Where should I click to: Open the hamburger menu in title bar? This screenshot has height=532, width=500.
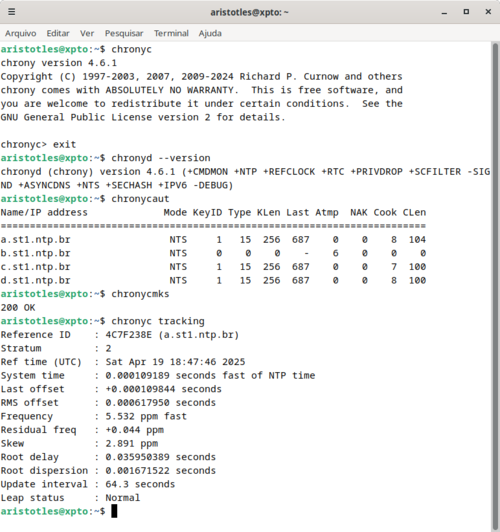click(12, 12)
